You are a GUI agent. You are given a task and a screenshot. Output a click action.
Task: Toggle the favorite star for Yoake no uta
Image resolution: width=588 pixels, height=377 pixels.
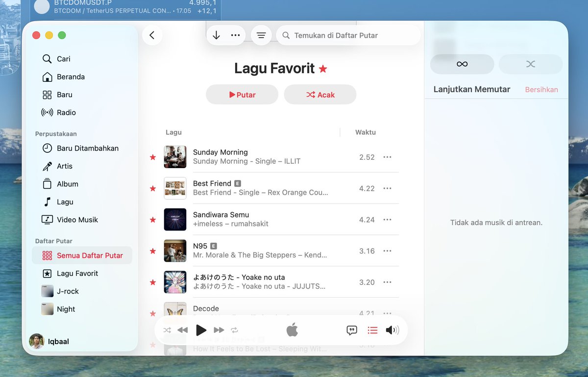(153, 282)
